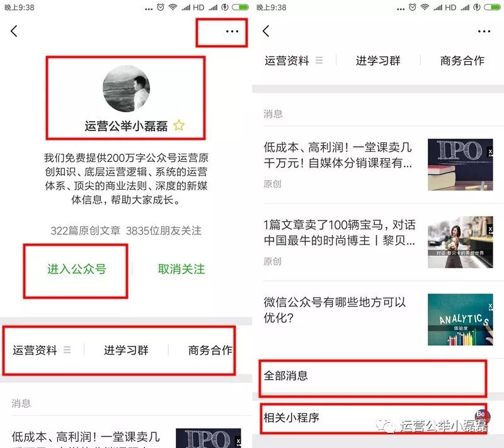Select 商务合作 in the right screen menu bar
This screenshot has width=504, height=448.
pyautogui.click(x=462, y=60)
